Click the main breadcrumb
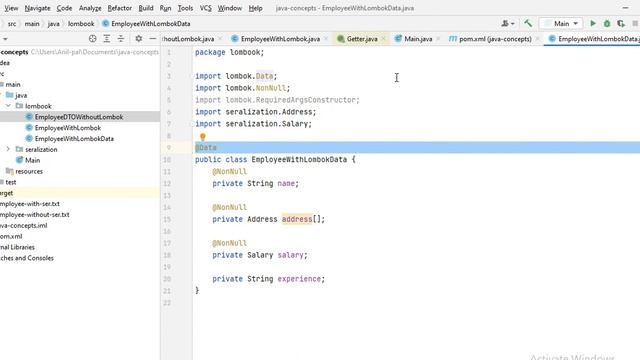The height and width of the screenshot is (360, 640). (32, 24)
